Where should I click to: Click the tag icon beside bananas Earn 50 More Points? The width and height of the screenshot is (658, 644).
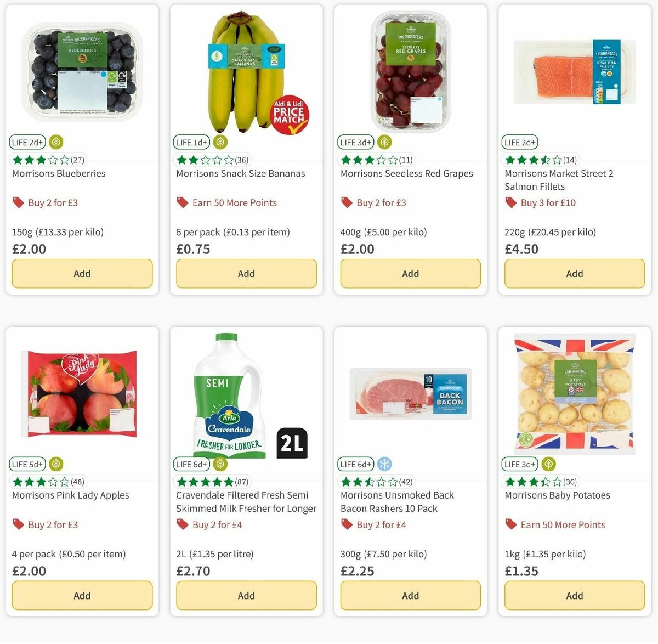pyautogui.click(x=182, y=202)
